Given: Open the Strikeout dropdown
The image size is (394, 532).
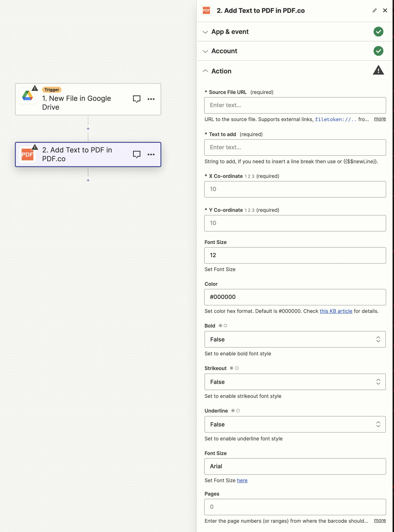Looking at the screenshot, I should click(295, 382).
